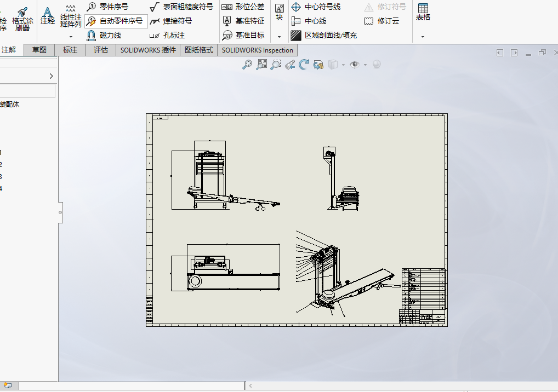
Task: Insert a 中心线 centerline
Action: pyautogui.click(x=309, y=21)
